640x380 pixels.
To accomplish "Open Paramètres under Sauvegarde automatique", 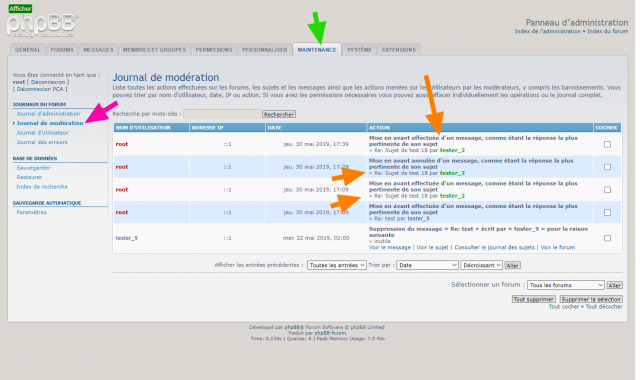I will (31, 212).
